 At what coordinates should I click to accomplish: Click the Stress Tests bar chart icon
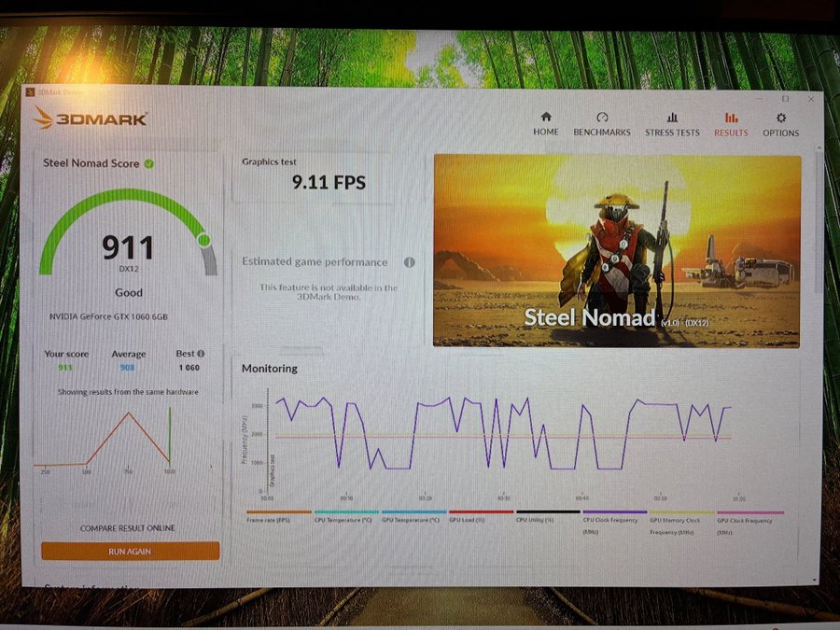(x=672, y=118)
